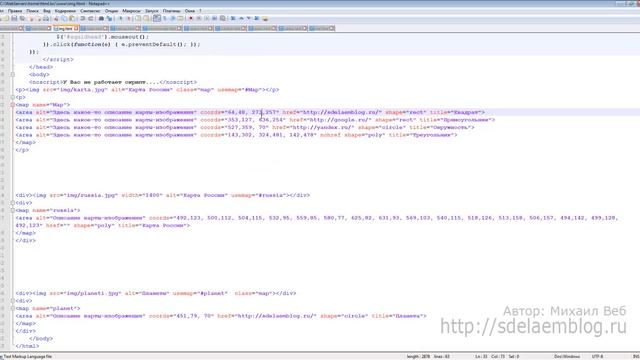640x360 pixels.
Task: Click the noscript line in the editor
Action: [113, 82]
